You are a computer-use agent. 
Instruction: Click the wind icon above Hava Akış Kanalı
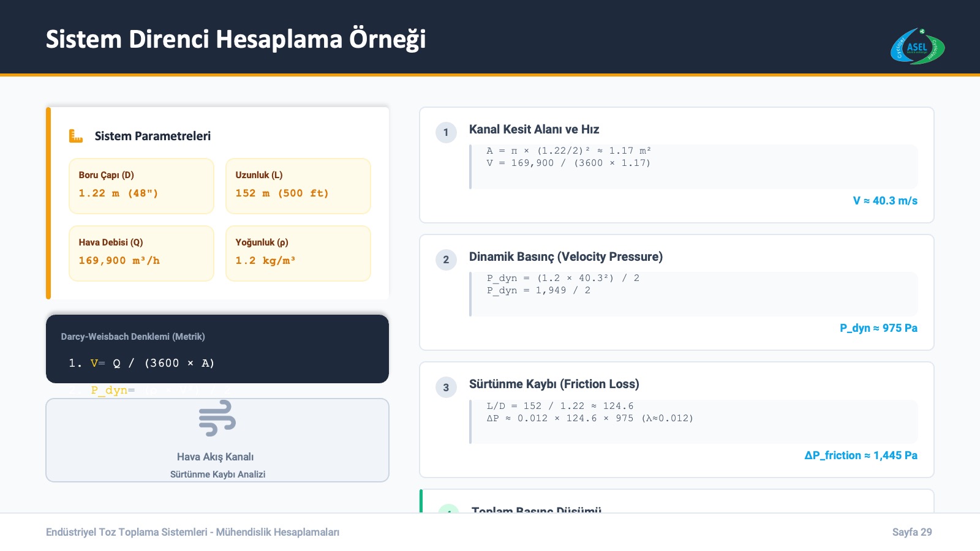(x=217, y=418)
